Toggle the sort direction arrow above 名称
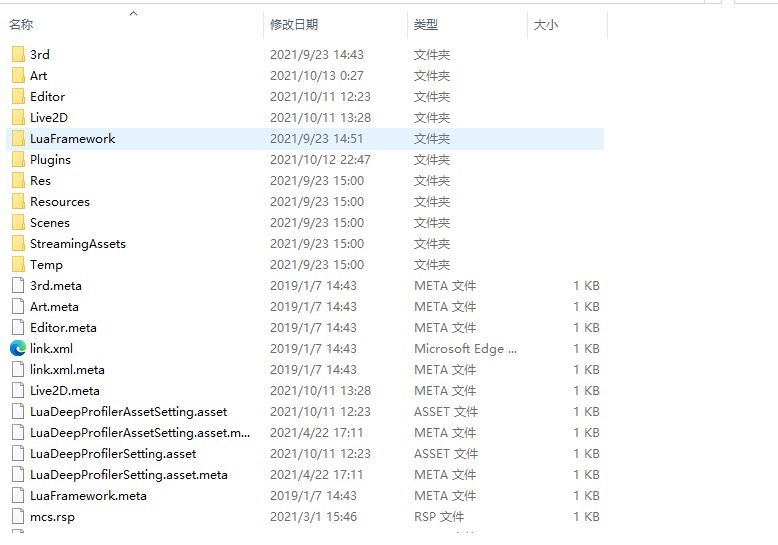 [x=133, y=13]
